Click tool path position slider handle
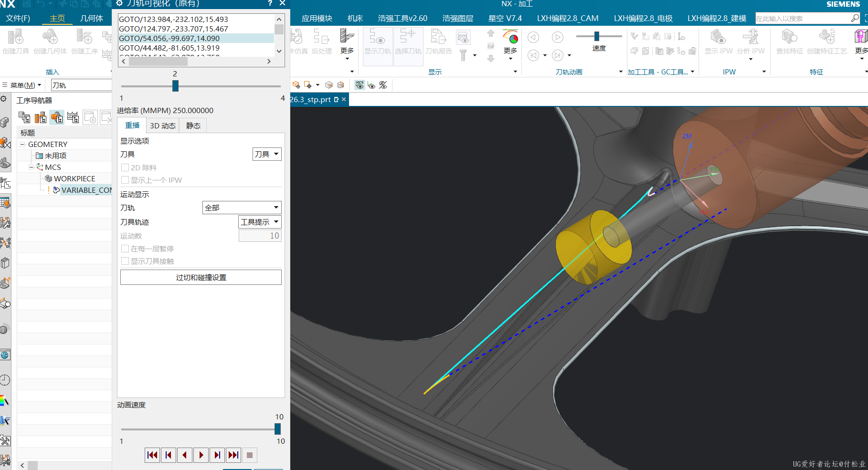Image resolution: width=868 pixels, height=470 pixels. 175,86
